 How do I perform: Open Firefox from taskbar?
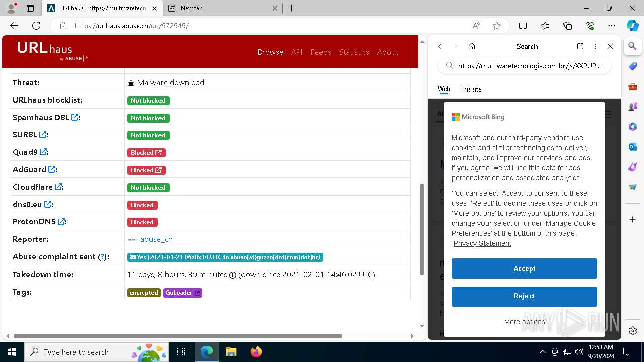256,352
